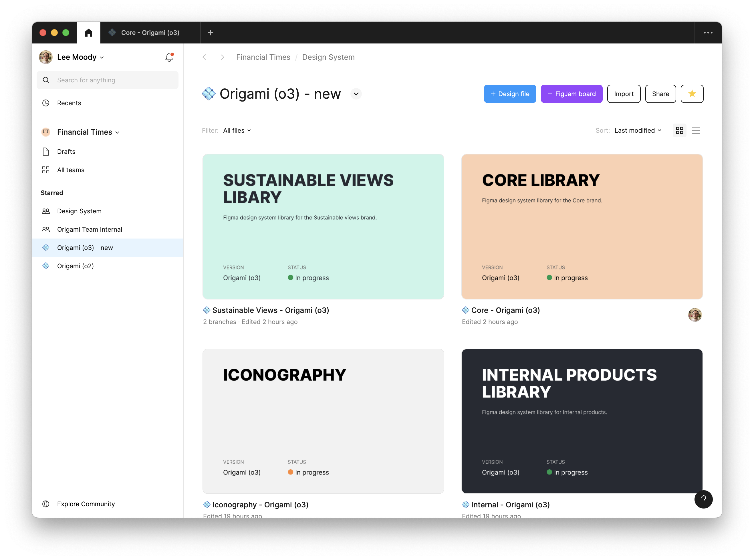This screenshot has width=754, height=560.
Task: Toggle the star favorite button
Action: 692,94
